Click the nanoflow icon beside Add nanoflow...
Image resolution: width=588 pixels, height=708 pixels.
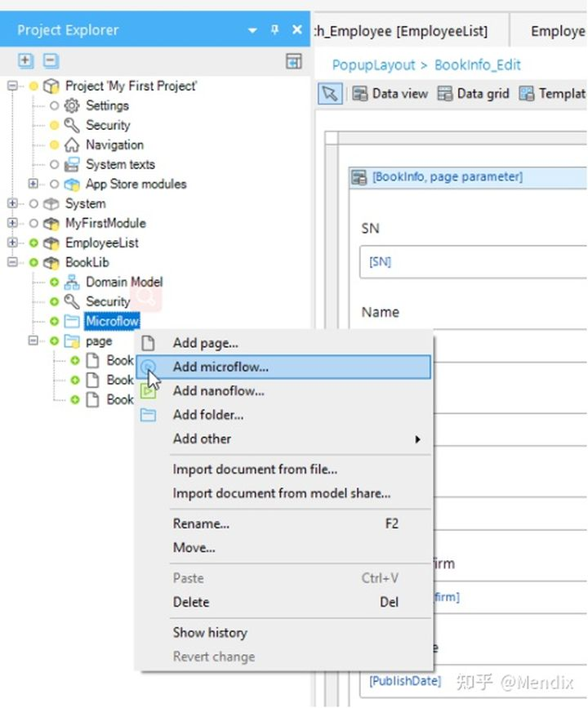pos(148,391)
